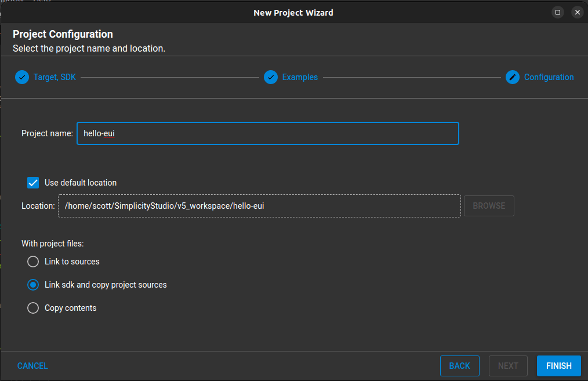The height and width of the screenshot is (381, 588).
Task: Select the Link to sources radio option
Action: point(33,262)
